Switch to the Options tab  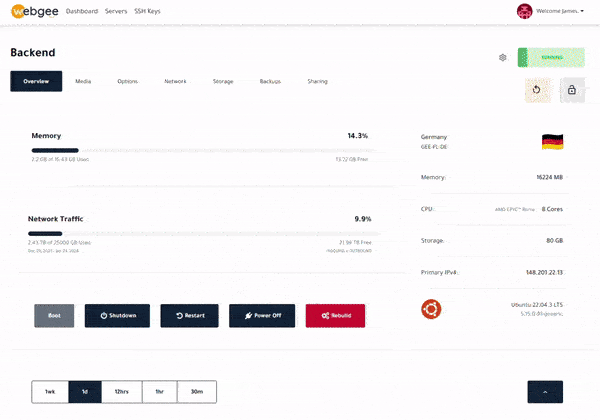coord(127,81)
